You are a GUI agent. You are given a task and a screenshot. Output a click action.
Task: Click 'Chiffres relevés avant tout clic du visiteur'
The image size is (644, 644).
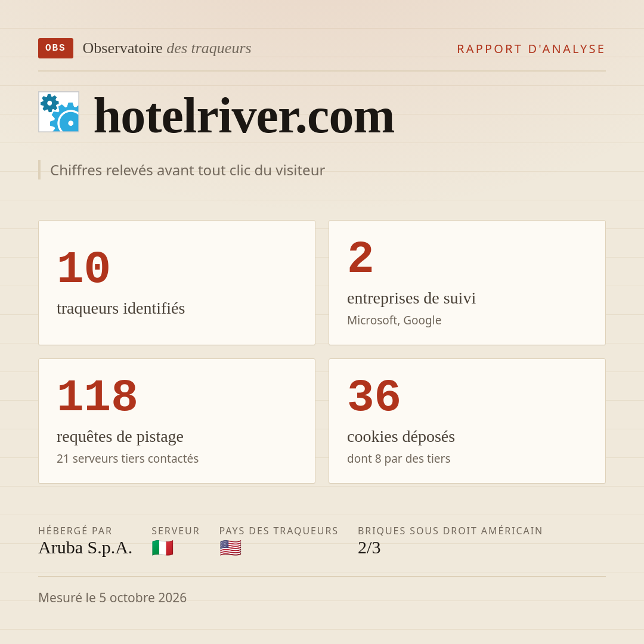coord(187,170)
